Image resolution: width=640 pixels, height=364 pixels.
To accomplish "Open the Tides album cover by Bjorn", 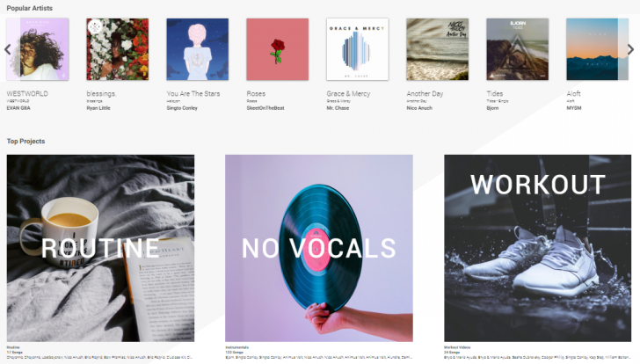I will click(x=518, y=49).
